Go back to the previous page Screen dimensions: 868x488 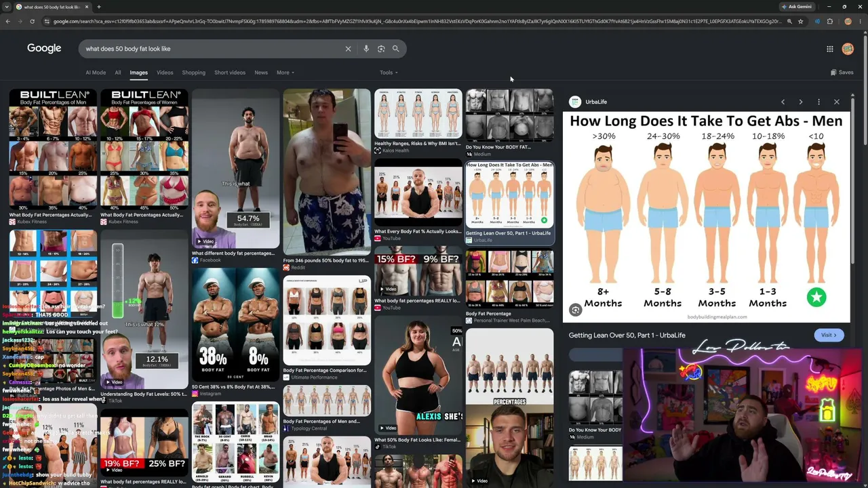click(7, 22)
